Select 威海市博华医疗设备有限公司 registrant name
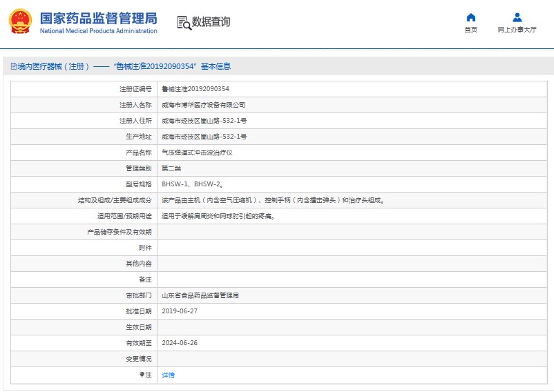Screen dimensions: 554x392 [x=204, y=105]
